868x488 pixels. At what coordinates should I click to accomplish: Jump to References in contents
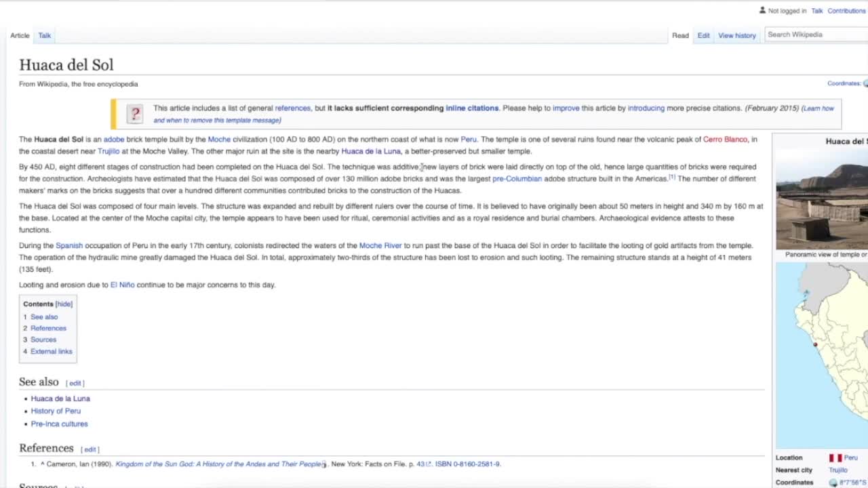coord(48,328)
